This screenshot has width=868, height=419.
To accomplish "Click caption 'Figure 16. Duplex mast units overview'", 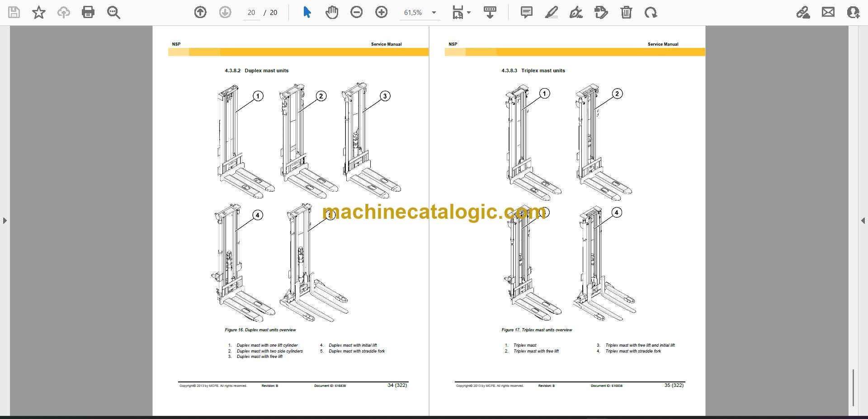I will click(x=260, y=330).
